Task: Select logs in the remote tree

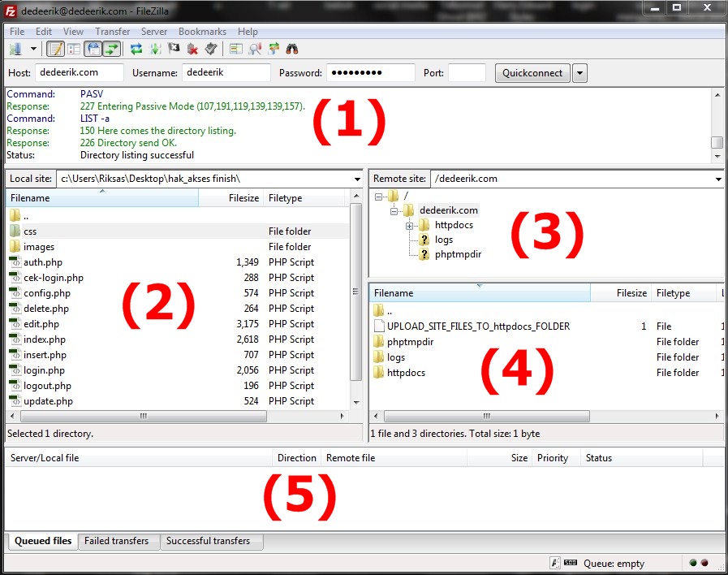Action: point(443,240)
